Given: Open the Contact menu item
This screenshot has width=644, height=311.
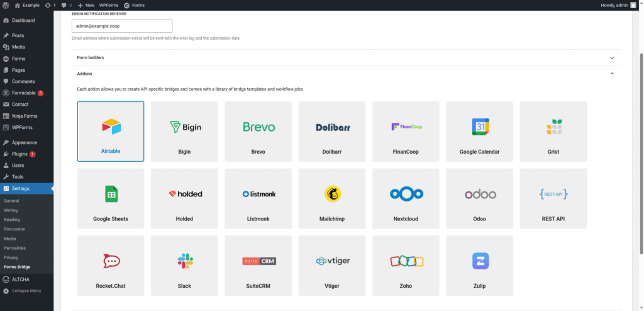Looking at the screenshot, I should pyautogui.click(x=26, y=105).
